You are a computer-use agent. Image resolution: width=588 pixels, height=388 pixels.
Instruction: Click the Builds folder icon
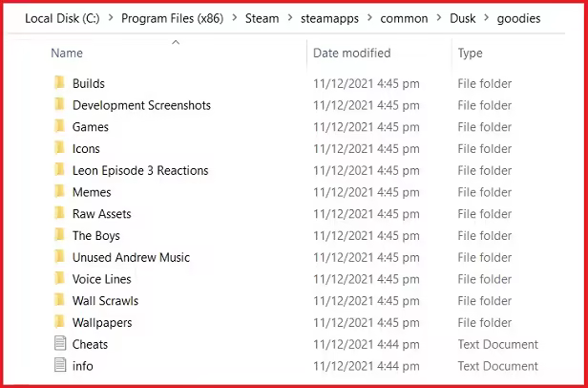click(x=59, y=83)
